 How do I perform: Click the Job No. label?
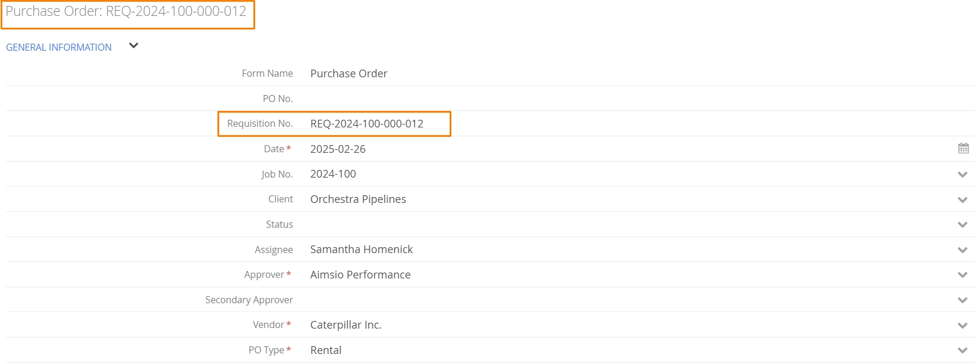point(277,174)
